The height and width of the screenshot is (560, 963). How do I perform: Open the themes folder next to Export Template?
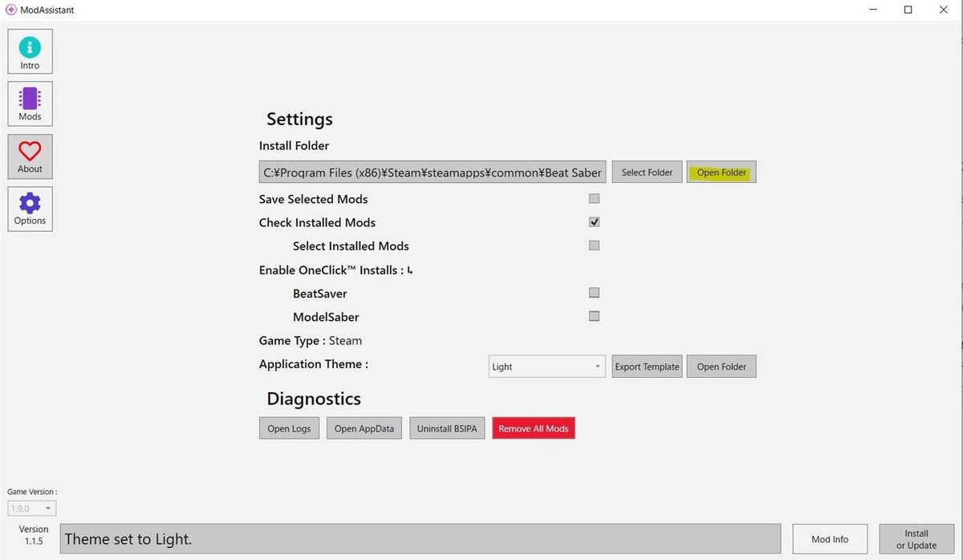(721, 367)
